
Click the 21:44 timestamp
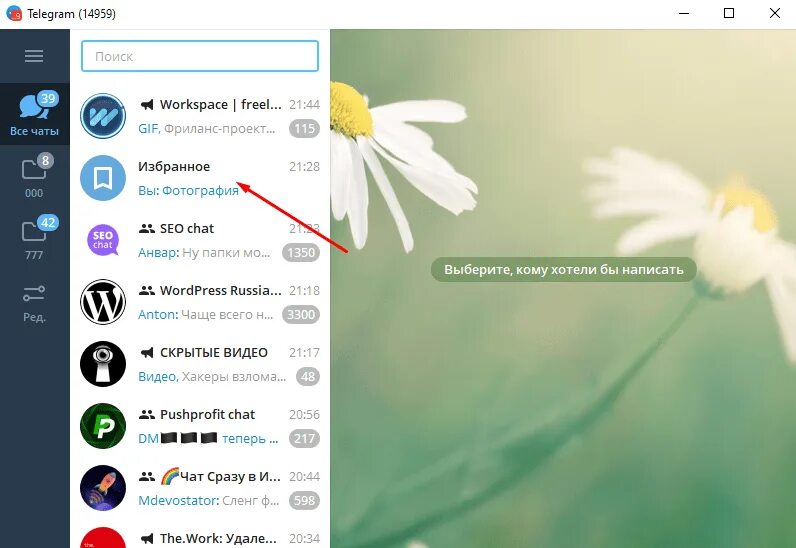[304, 105]
